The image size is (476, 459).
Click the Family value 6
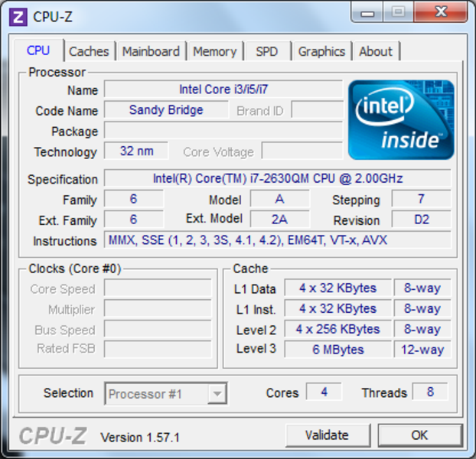pos(134,199)
